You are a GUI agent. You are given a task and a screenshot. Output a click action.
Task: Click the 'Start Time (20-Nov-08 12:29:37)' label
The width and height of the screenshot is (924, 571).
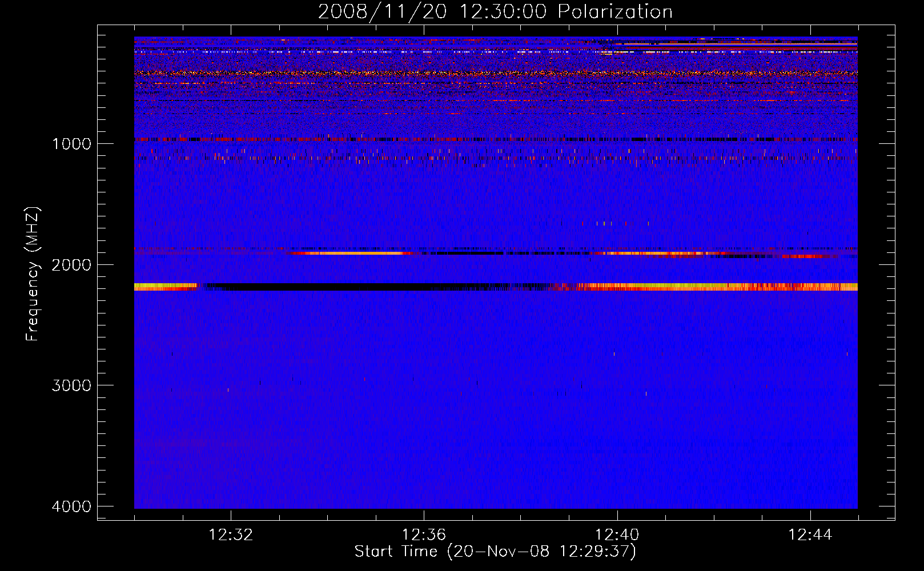pyautogui.click(x=495, y=552)
